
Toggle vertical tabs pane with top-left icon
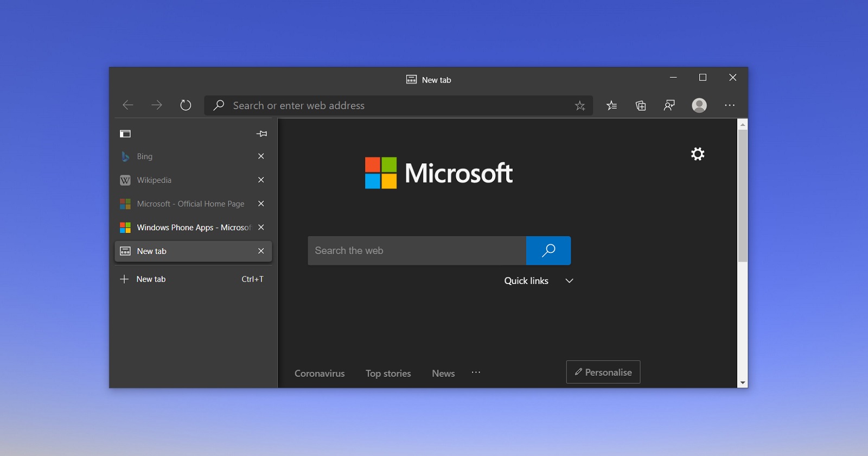click(125, 134)
